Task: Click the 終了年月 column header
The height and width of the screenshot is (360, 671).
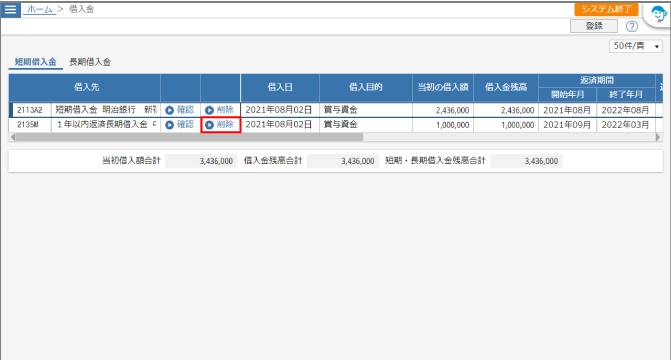Action: coord(626,94)
